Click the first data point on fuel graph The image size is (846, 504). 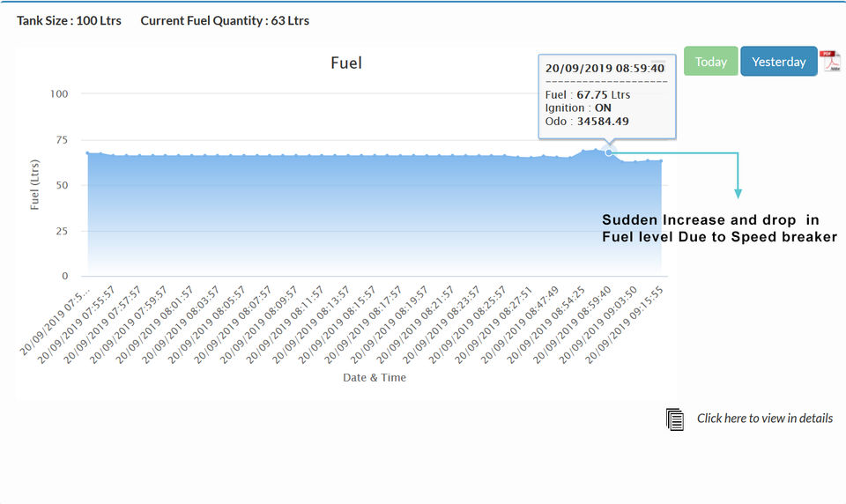point(87,153)
